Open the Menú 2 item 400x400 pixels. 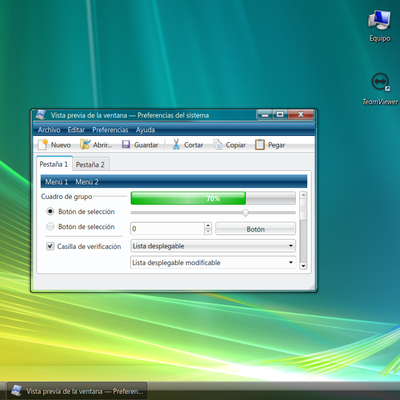pyautogui.click(x=87, y=182)
